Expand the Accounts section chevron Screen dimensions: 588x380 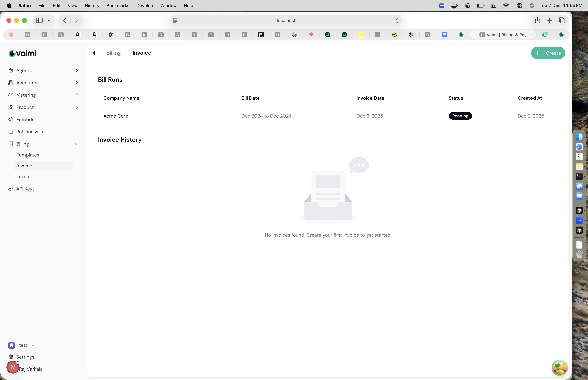[x=77, y=83]
